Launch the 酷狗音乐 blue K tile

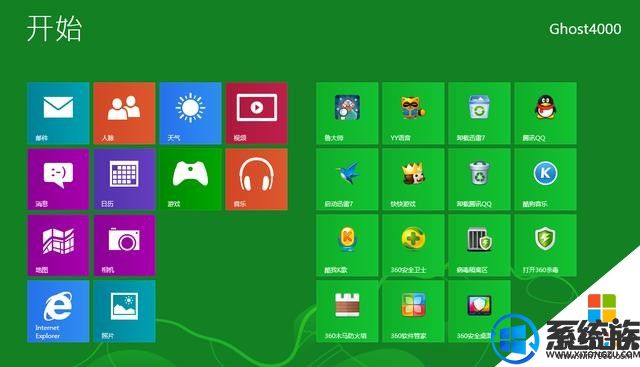[x=545, y=179]
